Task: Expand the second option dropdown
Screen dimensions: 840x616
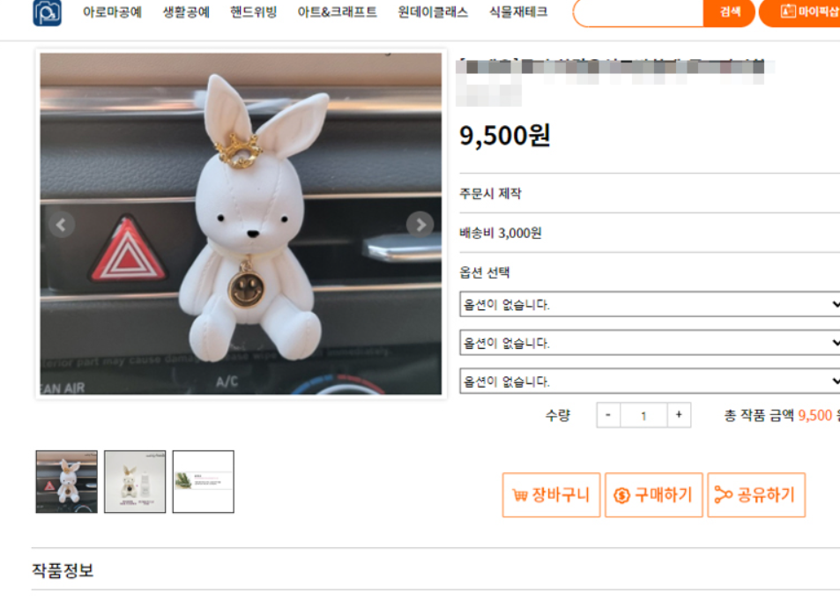Action: tap(650, 343)
